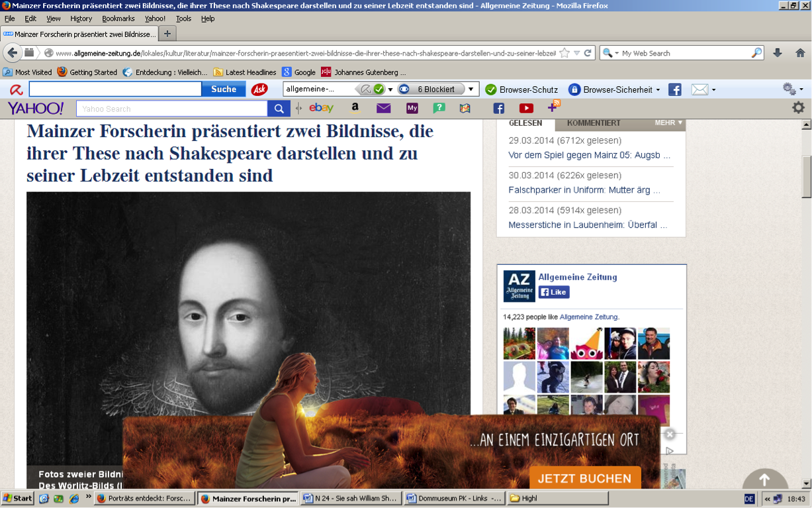812x508 pixels.
Task: Bookmark this page with the star icon
Action: [x=564, y=53]
